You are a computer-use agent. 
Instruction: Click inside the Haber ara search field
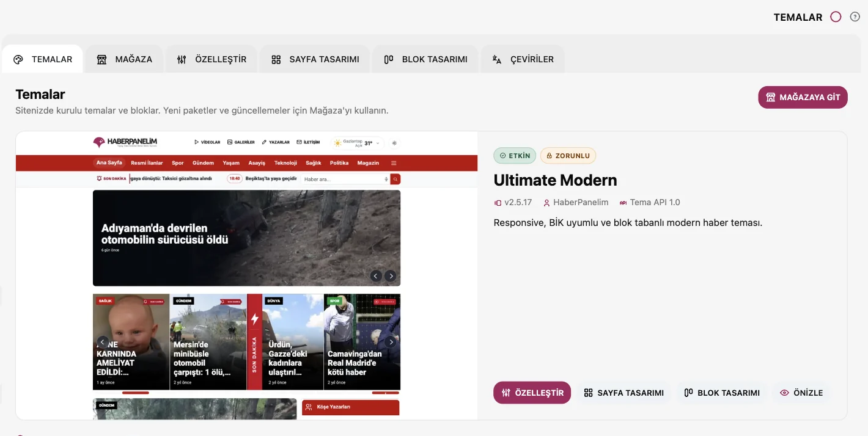click(x=342, y=179)
